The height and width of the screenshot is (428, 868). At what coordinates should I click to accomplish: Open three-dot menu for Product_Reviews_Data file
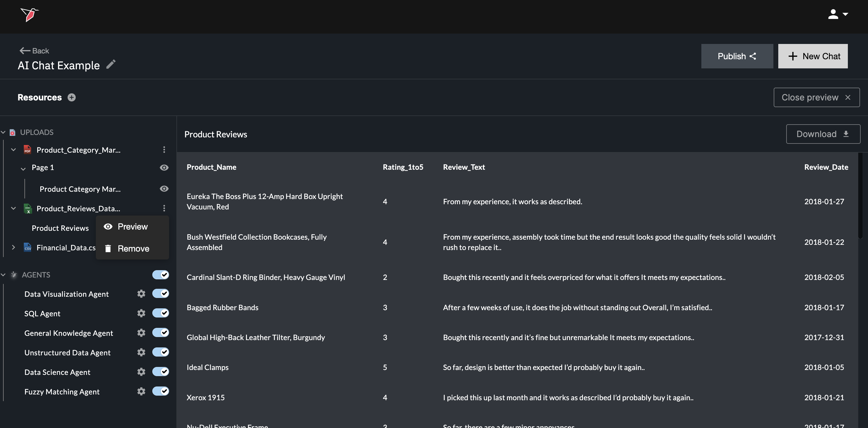coord(164,208)
